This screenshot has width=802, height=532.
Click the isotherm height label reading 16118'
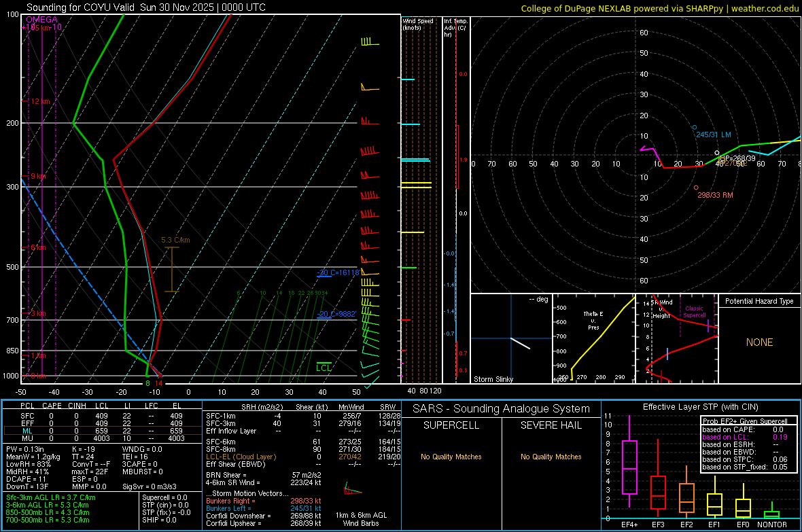point(339,272)
